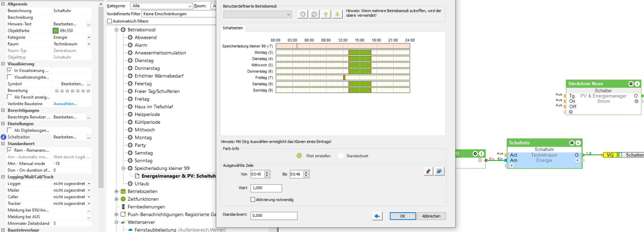The width and height of the screenshot is (644, 232).
Task: Uncheck the In Visualisierung checkbox
Action: [10, 71]
